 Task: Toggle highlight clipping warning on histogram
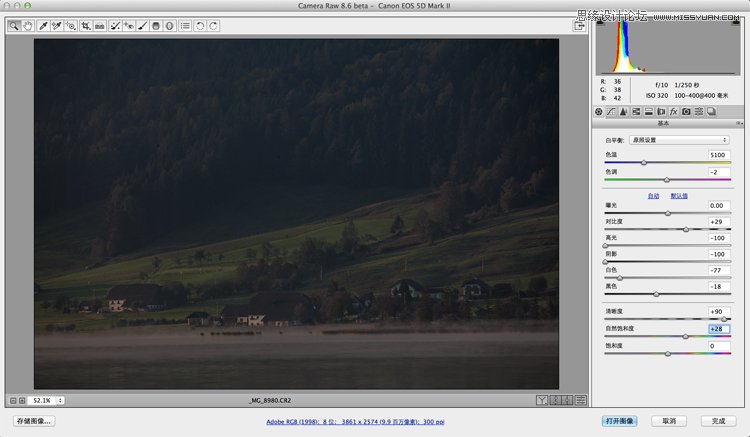click(737, 21)
